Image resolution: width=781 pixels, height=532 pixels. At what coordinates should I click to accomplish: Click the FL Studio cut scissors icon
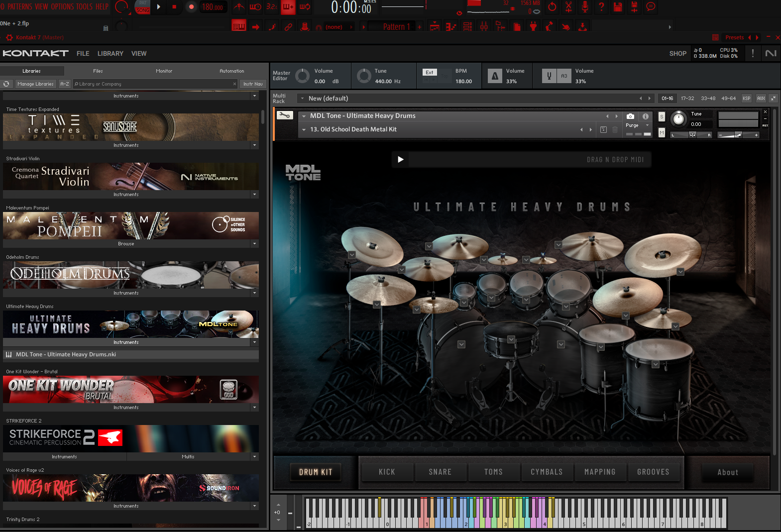[568, 7]
